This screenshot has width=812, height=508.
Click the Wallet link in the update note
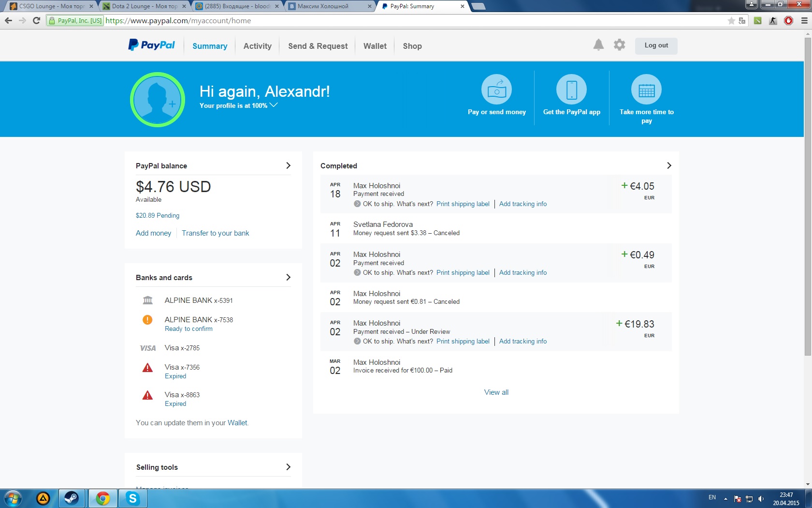coord(237,423)
